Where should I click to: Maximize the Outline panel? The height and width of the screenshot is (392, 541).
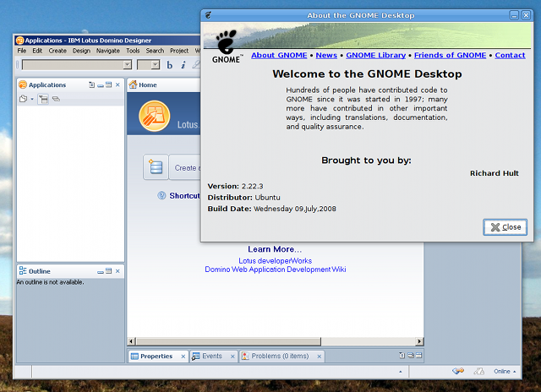[109, 271]
